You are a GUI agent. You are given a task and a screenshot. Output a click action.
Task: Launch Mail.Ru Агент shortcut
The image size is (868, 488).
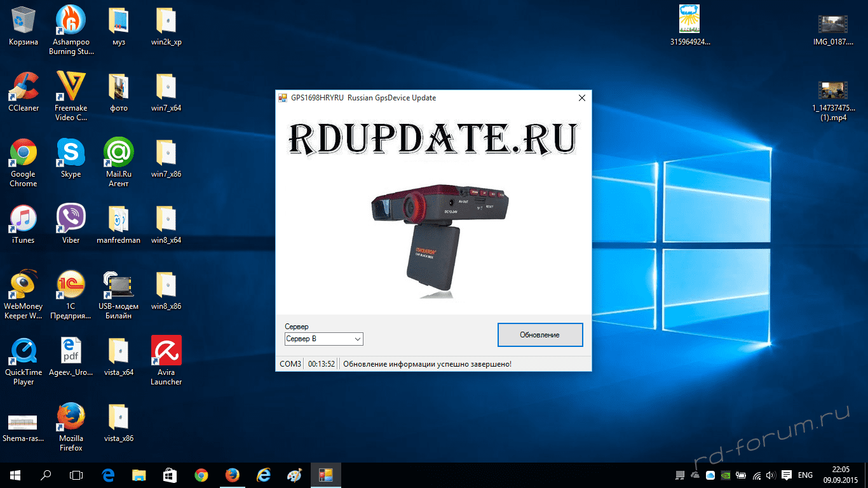[x=118, y=153]
